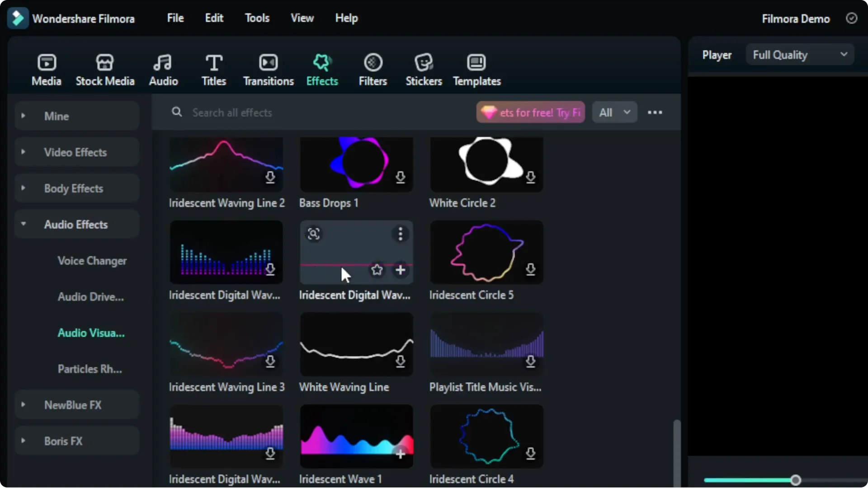
Task: Open the Tools menu
Action: pyautogui.click(x=257, y=18)
